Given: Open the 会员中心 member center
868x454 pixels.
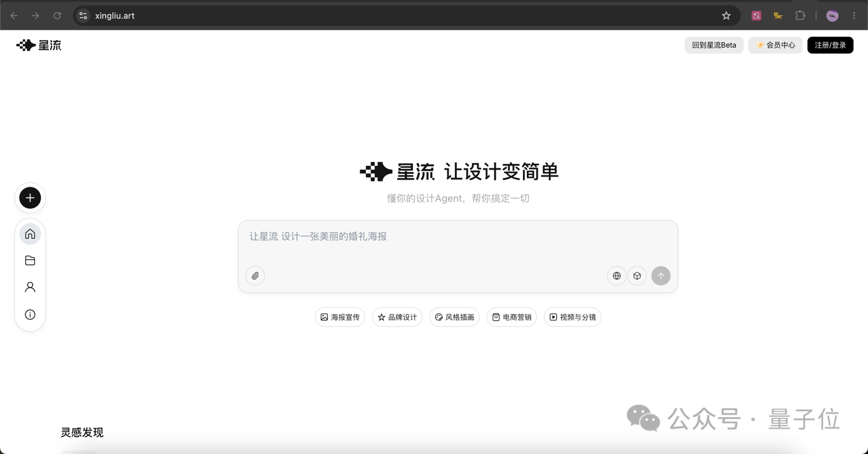Looking at the screenshot, I should click(775, 45).
